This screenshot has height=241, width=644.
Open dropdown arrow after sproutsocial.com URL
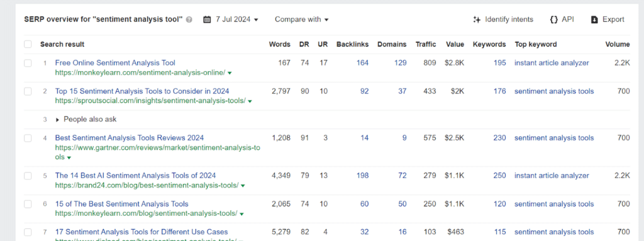pos(250,101)
